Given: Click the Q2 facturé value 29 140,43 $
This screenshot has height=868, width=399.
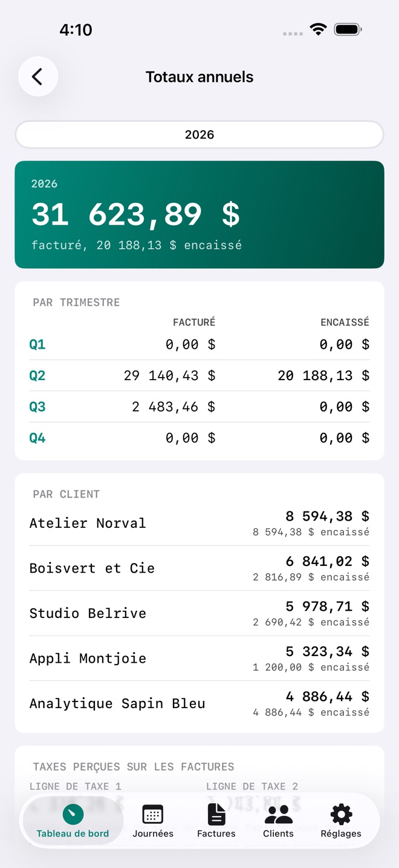Looking at the screenshot, I should 169,375.
